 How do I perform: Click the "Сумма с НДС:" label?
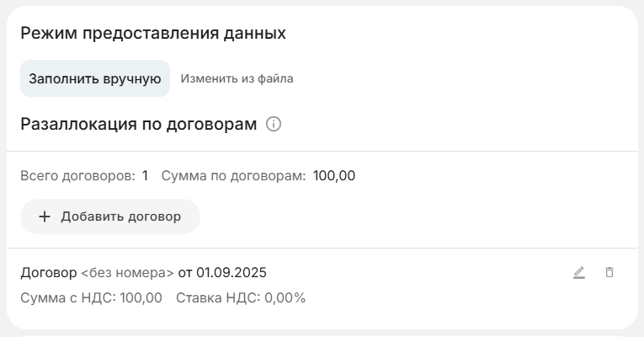click(x=68, y=298)
